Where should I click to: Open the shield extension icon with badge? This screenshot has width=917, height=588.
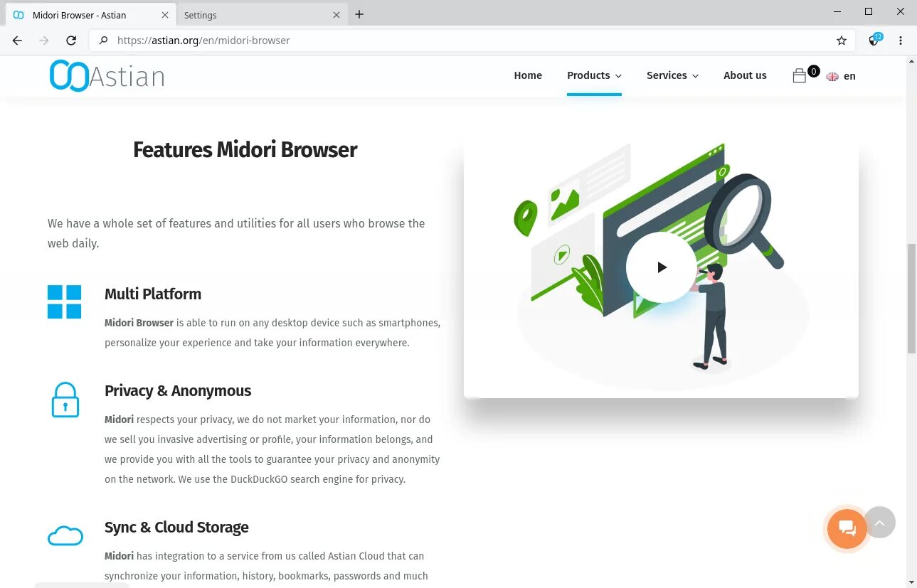[x=875, y=40]
